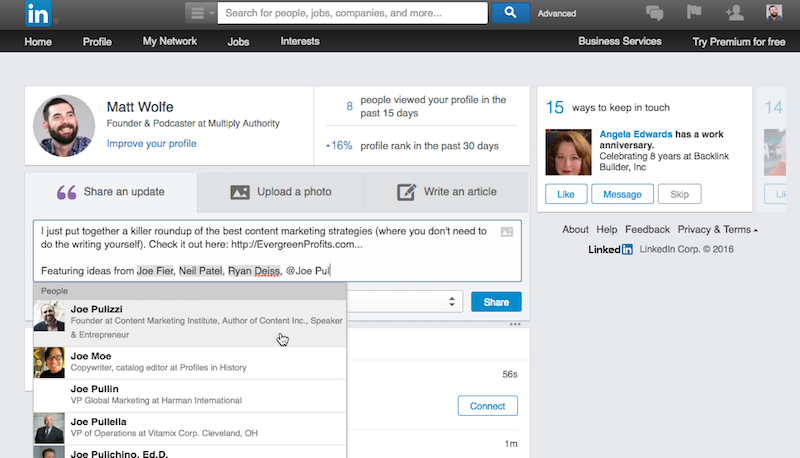Select the Write an article tab
The image size is (800, 458).
(447, 192)
